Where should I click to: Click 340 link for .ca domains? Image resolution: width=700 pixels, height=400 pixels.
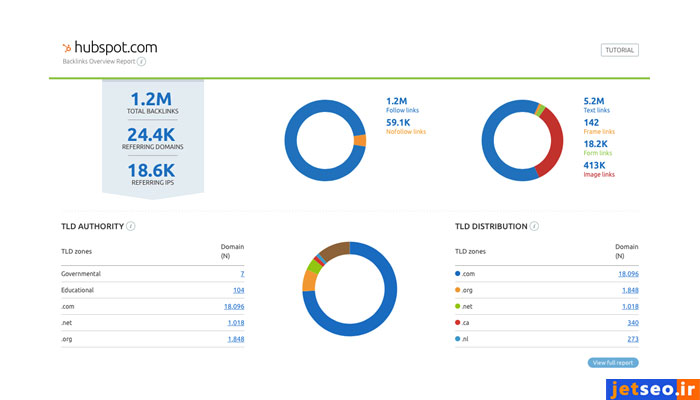point(632,322)
